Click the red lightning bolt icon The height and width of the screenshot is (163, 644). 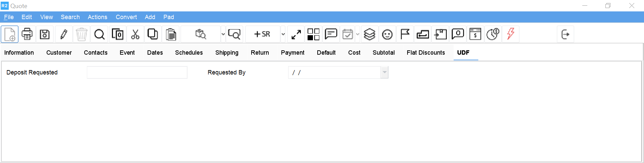pos(511,34)
